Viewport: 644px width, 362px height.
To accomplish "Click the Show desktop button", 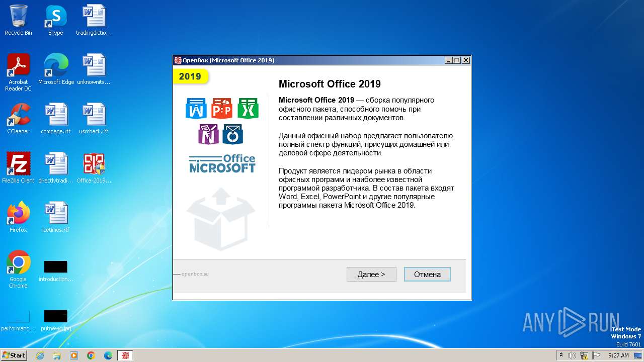I will (x=639, y=355).
